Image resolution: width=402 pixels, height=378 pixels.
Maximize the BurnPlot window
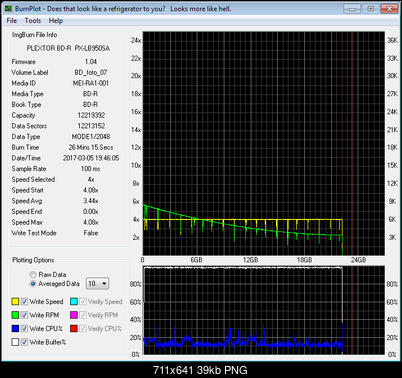371,9
